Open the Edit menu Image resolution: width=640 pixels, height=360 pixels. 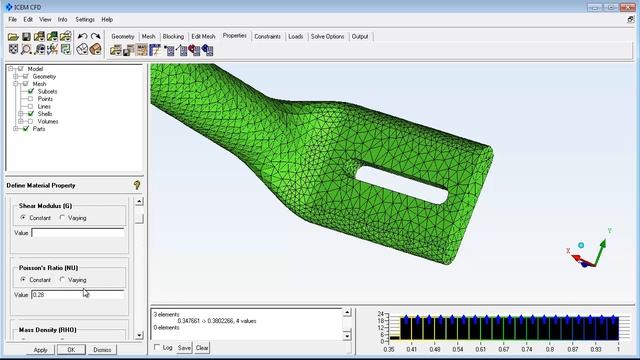[28, 19]
